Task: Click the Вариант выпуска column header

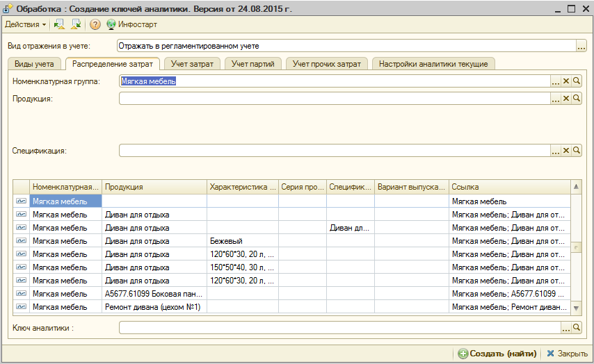Action: 411,187
